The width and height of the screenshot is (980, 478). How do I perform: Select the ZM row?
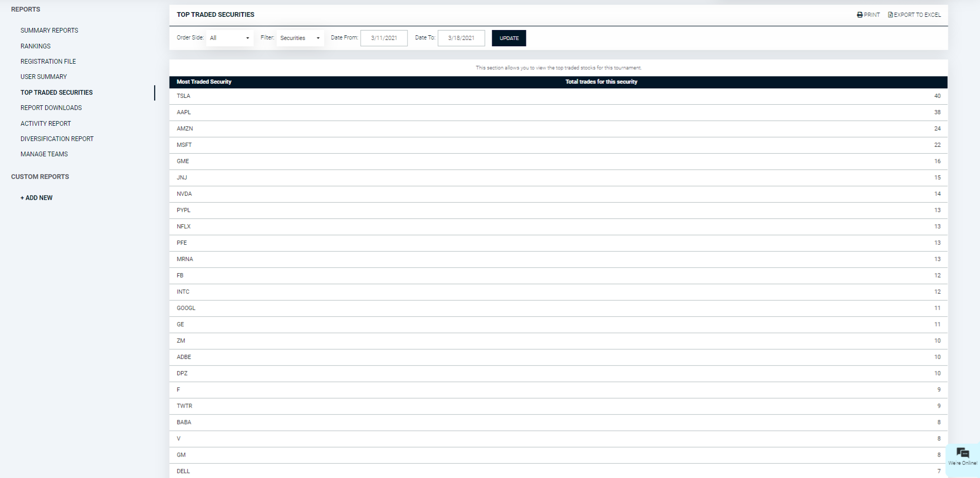coord(558,341)
